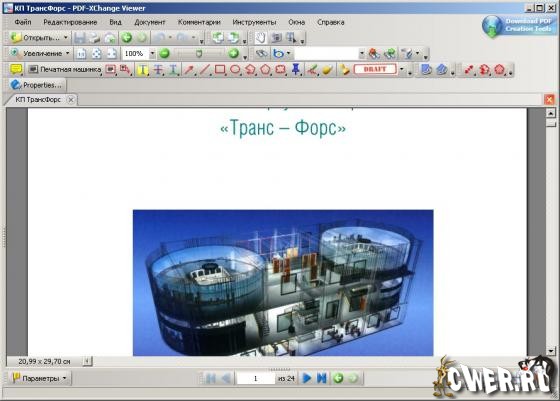Open the Параметры dropdown
This screenshot has height=401, width=560.
[x=40, y=378]
